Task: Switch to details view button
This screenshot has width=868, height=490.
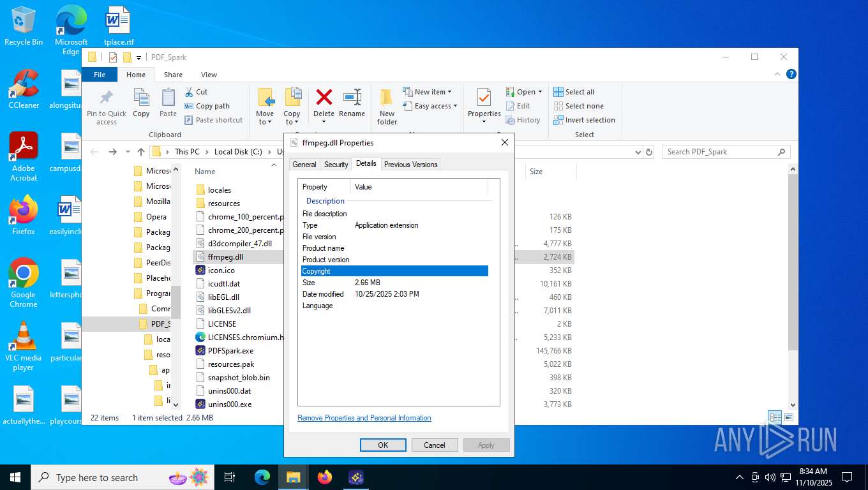Action: (775, 417)
